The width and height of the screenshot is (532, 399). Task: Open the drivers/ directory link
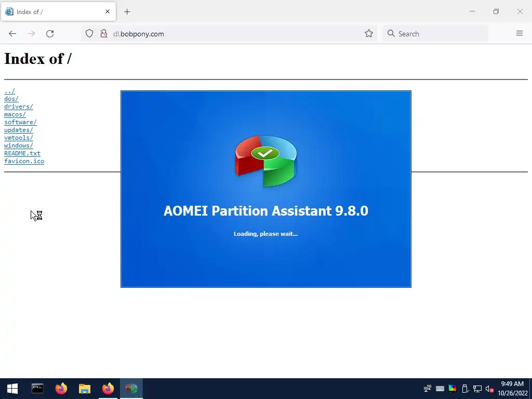tap(19, 107)
